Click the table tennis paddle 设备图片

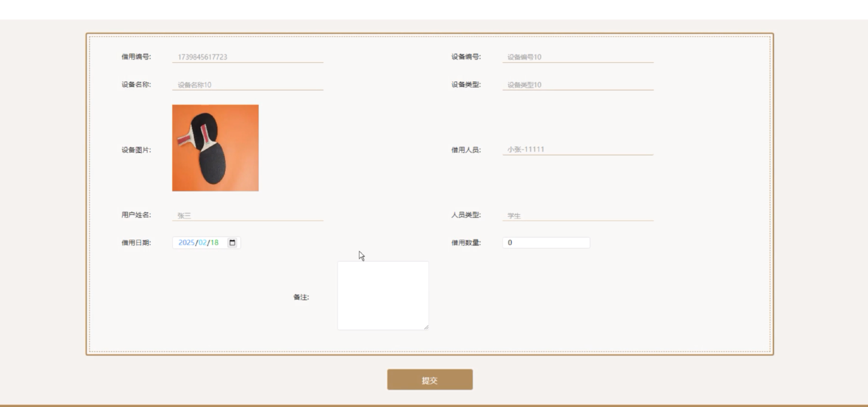click(215, 148)
